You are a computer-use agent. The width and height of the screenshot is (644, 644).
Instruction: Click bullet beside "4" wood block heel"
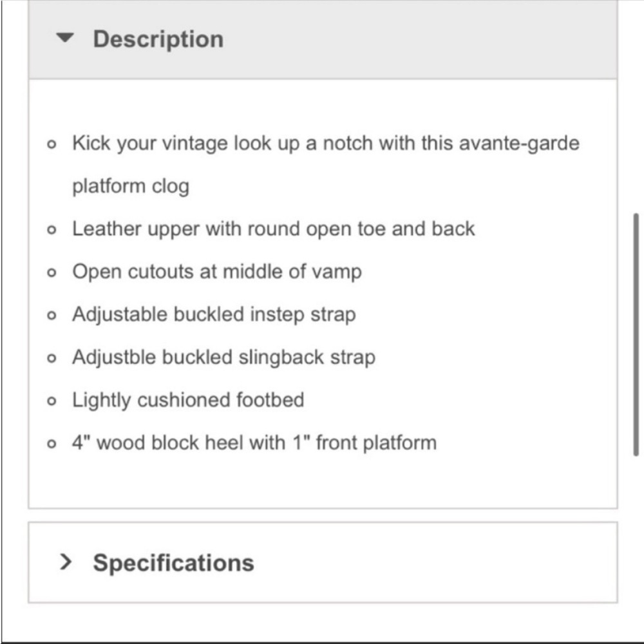tap(52, 444)
